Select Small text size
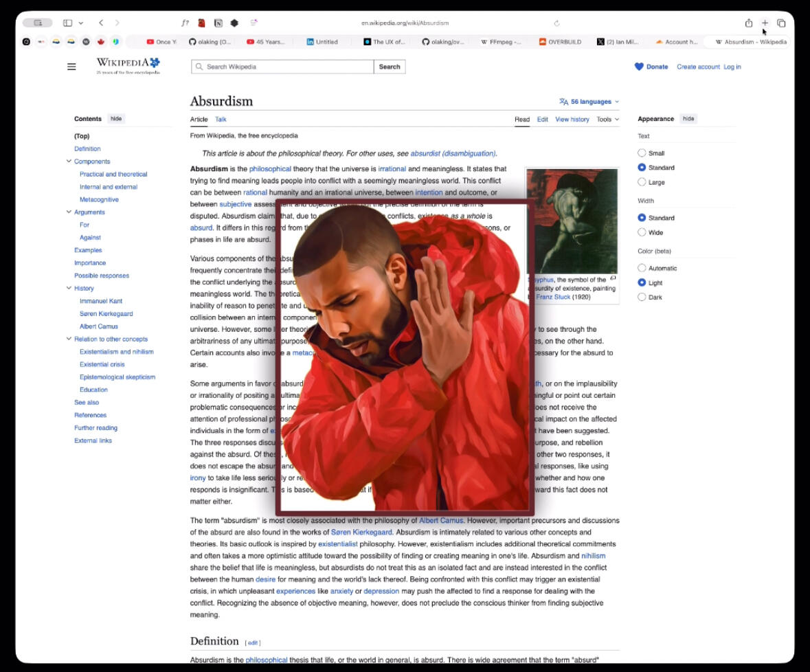This screenshot has height=672, width=810. pos(642,153)
